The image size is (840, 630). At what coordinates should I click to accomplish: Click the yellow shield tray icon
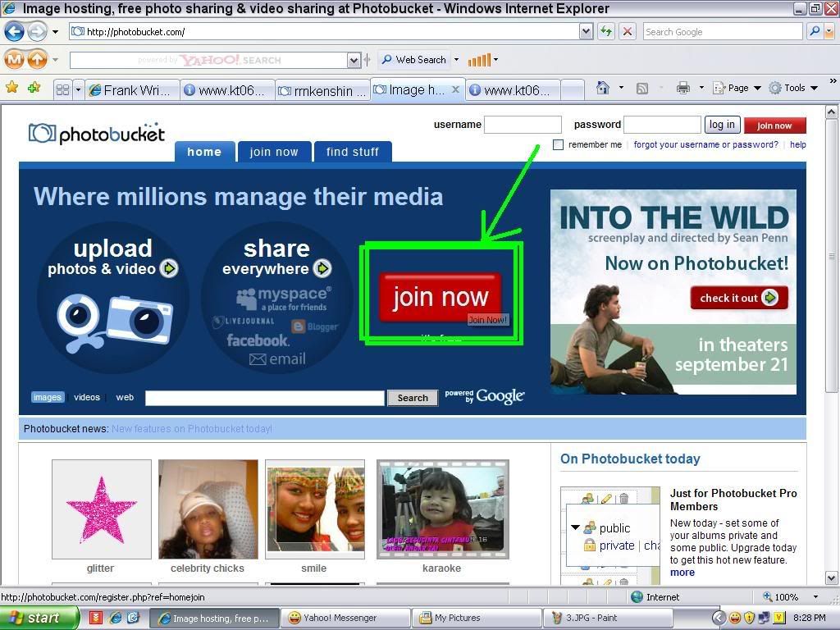[749, 618]
